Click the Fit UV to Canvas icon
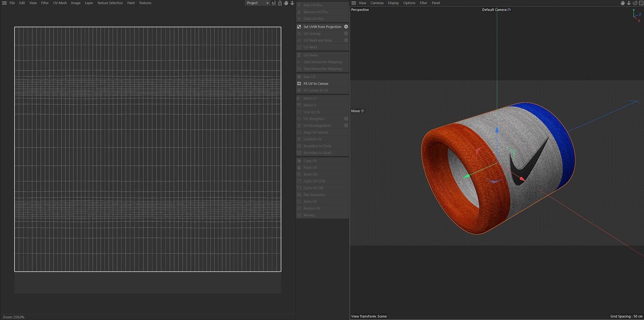 point(299,84)
